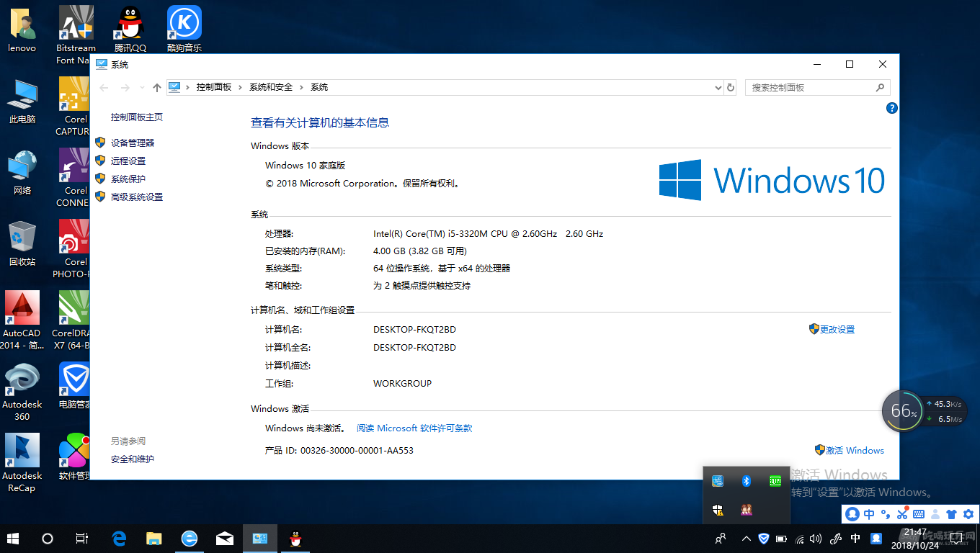This screenshot has width=980, height=553.
Task: Select the Bitstream Font Navigator desktop shortcut
Action: point(74,35)
